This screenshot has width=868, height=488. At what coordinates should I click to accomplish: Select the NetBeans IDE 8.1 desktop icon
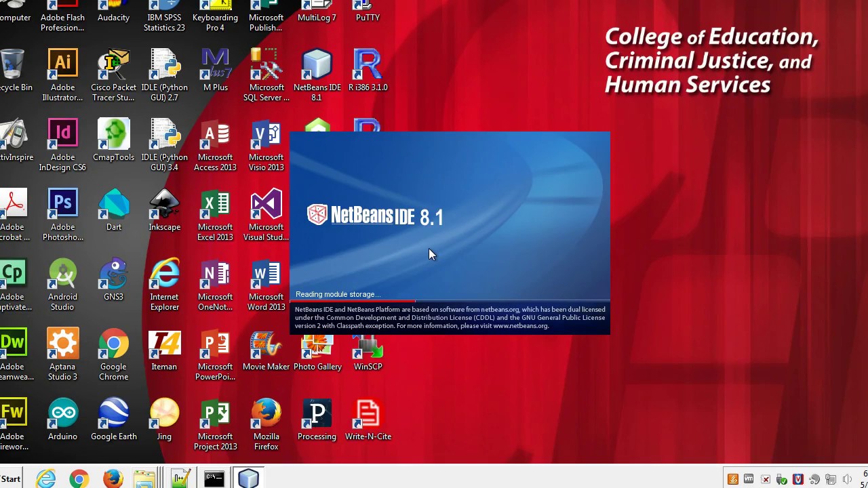tap(317, 75)
